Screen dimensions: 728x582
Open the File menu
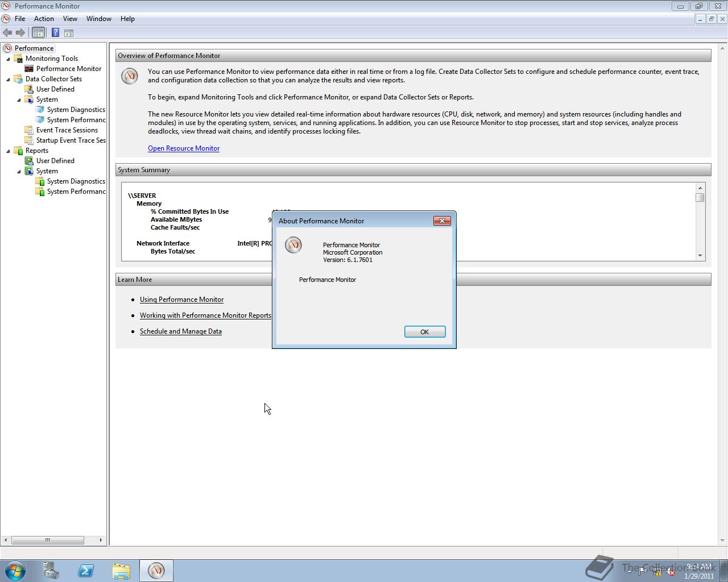tap(20, 19)
